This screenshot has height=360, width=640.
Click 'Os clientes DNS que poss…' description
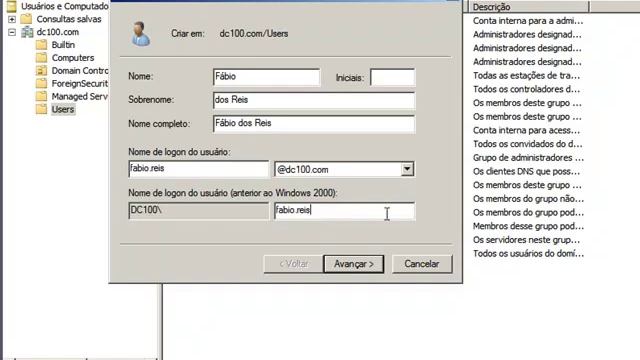[x=526, y=171]
